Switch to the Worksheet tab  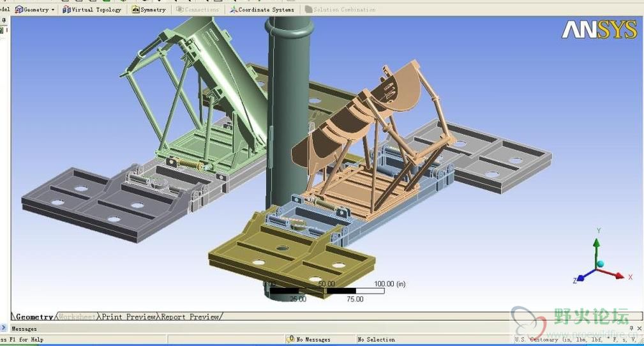(x=77, y=317)
